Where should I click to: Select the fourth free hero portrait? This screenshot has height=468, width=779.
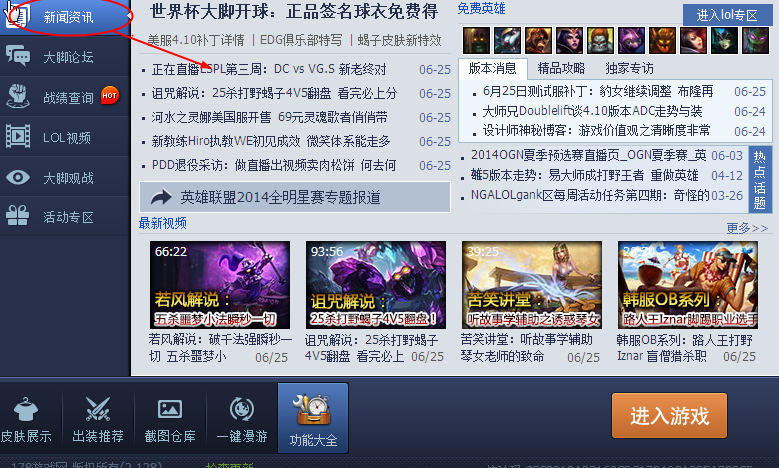click(569, 40)
